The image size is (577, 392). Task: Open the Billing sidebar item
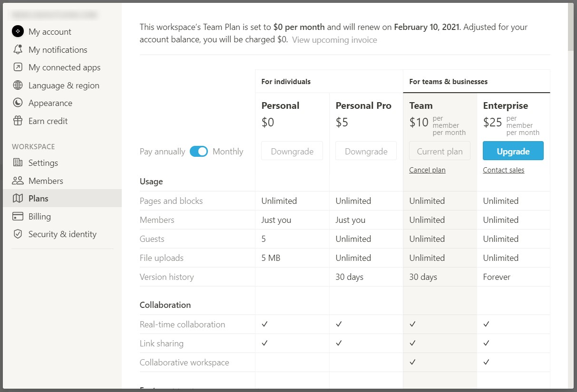pyautogui.click(x=39, y=217)
